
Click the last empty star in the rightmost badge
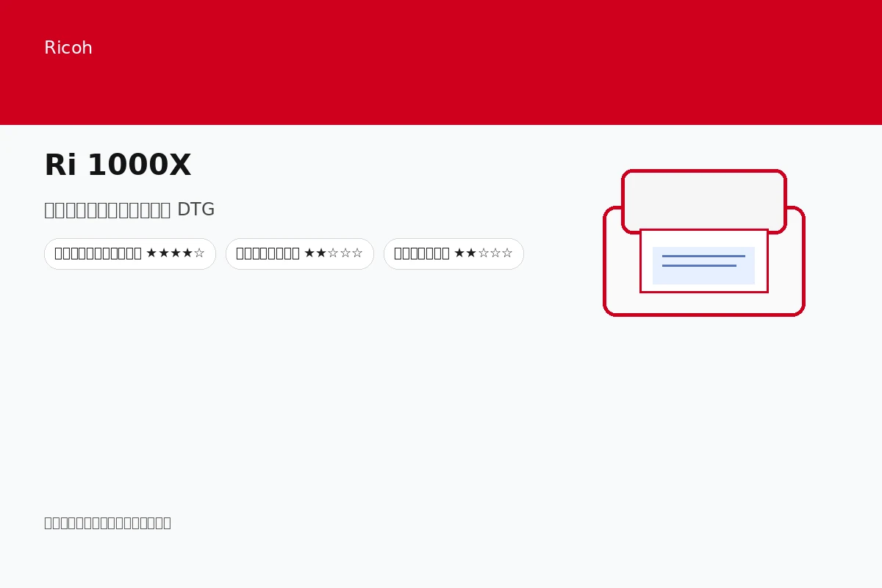(507, 254)
